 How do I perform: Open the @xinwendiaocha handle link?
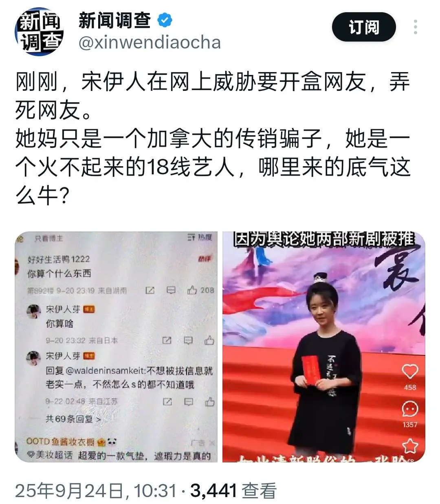pyautogui.click(x=150, y=43)
